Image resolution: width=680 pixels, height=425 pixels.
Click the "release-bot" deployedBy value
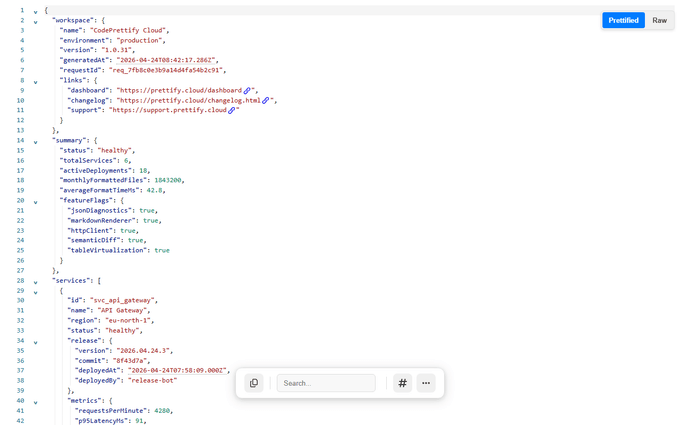click(x=153, y=380)
